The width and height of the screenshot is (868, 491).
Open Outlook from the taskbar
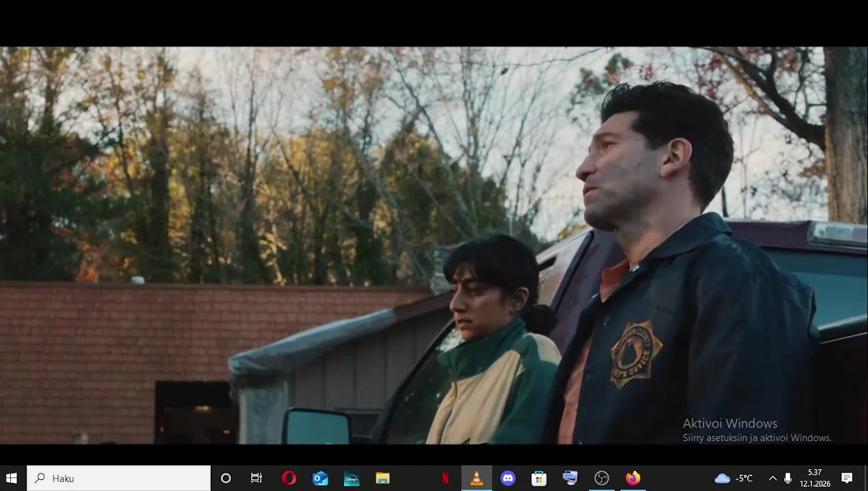tap(320, 478)
